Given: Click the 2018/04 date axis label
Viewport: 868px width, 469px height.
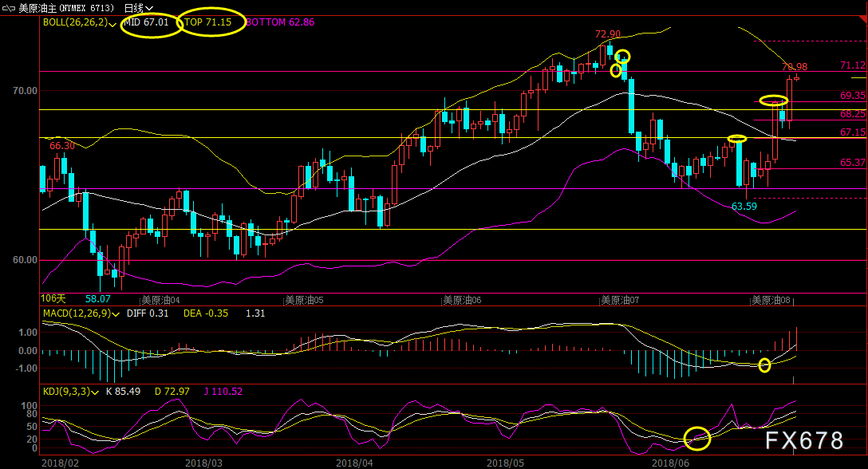Looking at the screenshot, I should (354, 463).
